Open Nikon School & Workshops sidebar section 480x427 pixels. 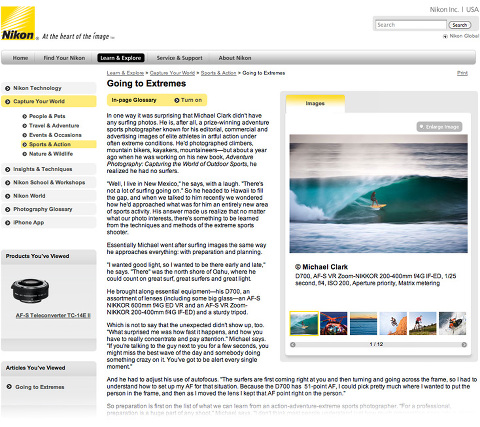tap(49, 183)
